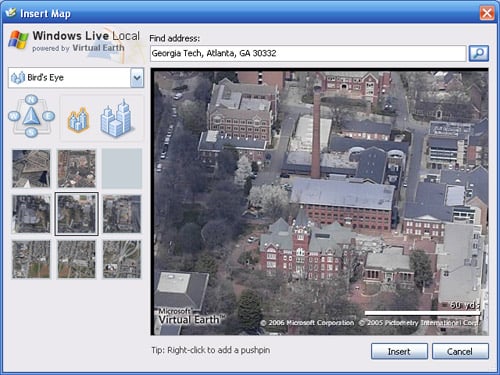This screenshot has width=500, height=375.
Task: Close the Insert Map dialog
Action: coord(487,13)
